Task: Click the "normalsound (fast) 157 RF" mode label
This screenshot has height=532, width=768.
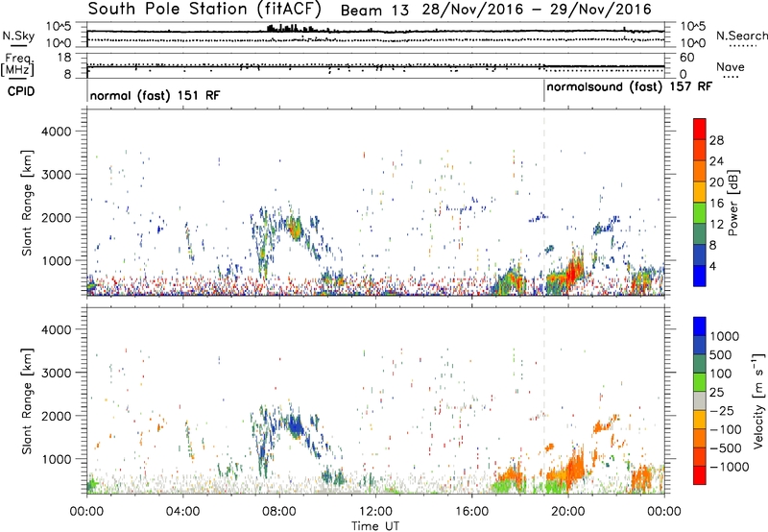Action: (x=629, y=86)
